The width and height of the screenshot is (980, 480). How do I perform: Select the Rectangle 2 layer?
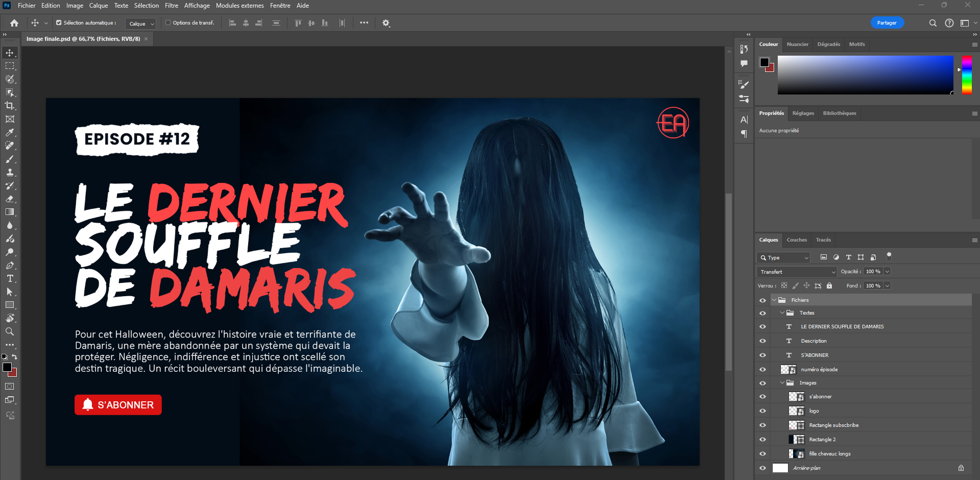(822, 440)
